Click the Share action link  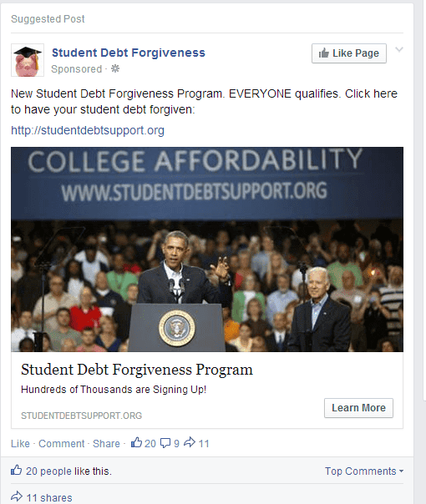(106, 444)
